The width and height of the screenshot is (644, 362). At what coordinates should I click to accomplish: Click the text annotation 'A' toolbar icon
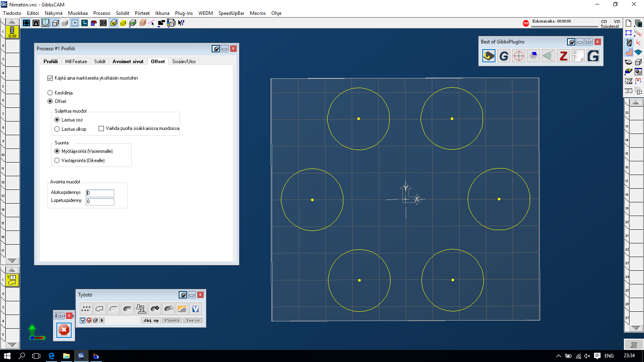(x=36, y=23)
